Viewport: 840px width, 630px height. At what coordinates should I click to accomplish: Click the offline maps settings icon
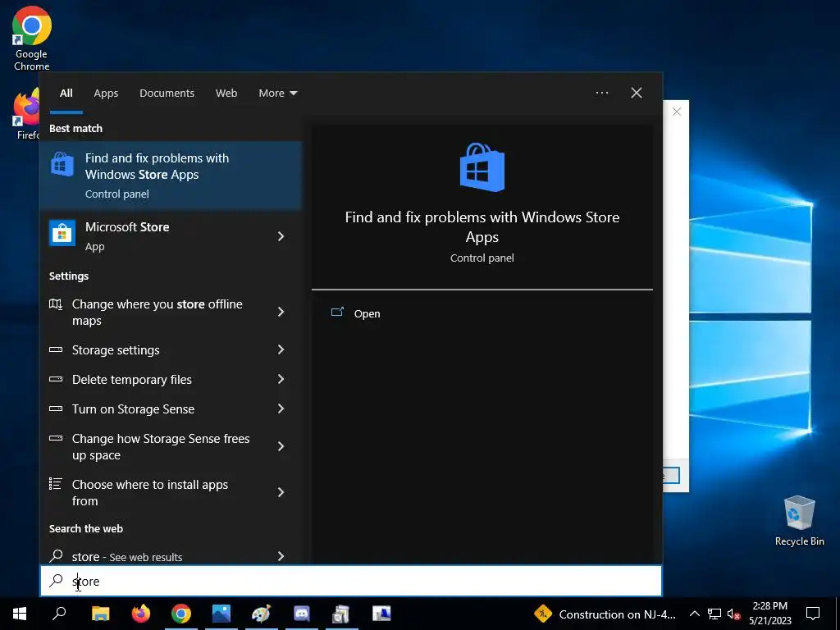click(x=56, y=304)
